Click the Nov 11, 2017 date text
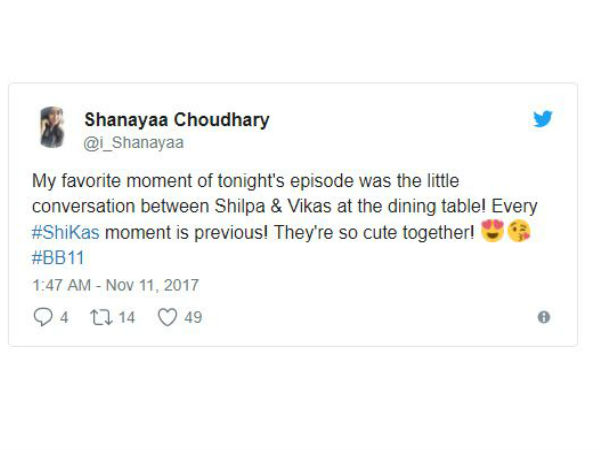This screenshot has width=600, height=450. [x=152, y=285]
